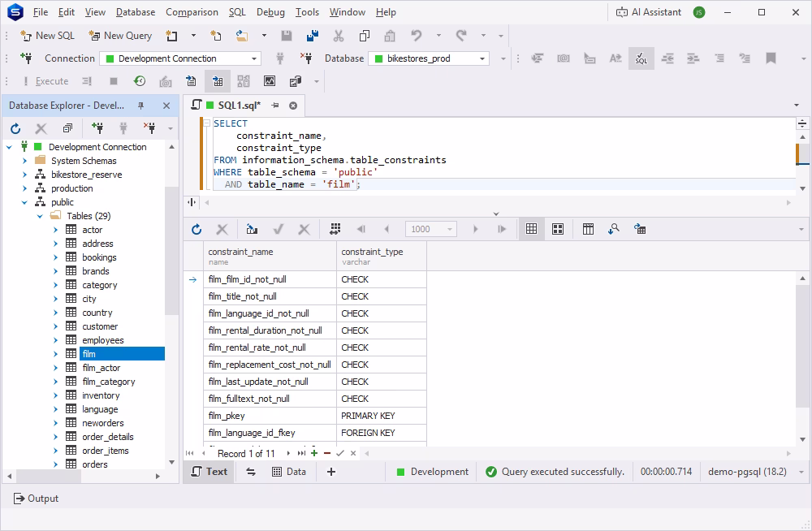The image size is (812, 531).
Task: Open the File menu
Action: (x=40, y=12)
